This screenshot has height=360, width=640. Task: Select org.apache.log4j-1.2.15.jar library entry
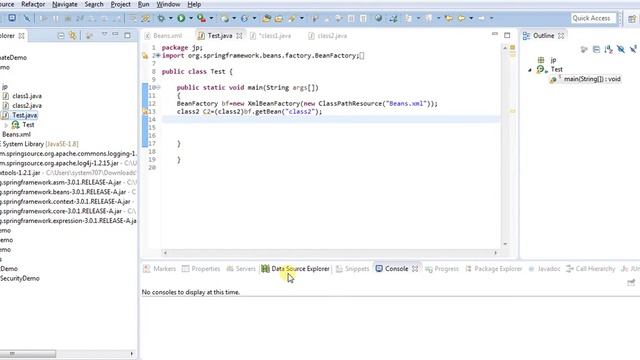tap(59, 163)
